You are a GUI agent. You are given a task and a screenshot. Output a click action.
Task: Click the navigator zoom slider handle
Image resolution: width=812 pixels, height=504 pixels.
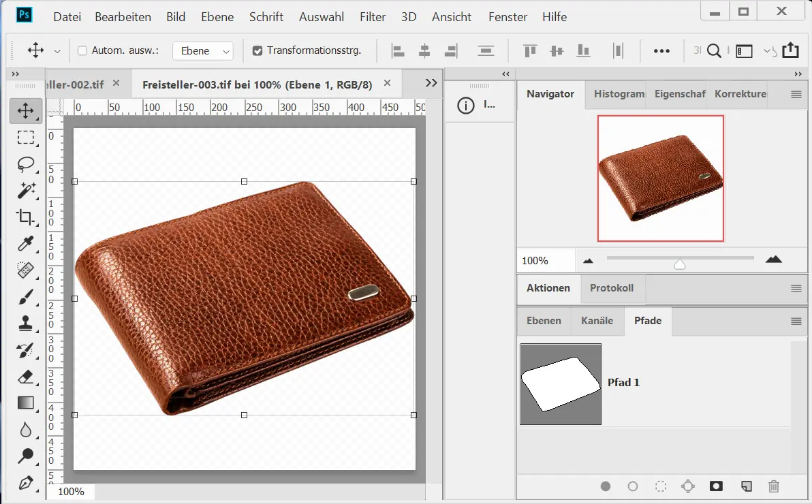pos(679,264)
